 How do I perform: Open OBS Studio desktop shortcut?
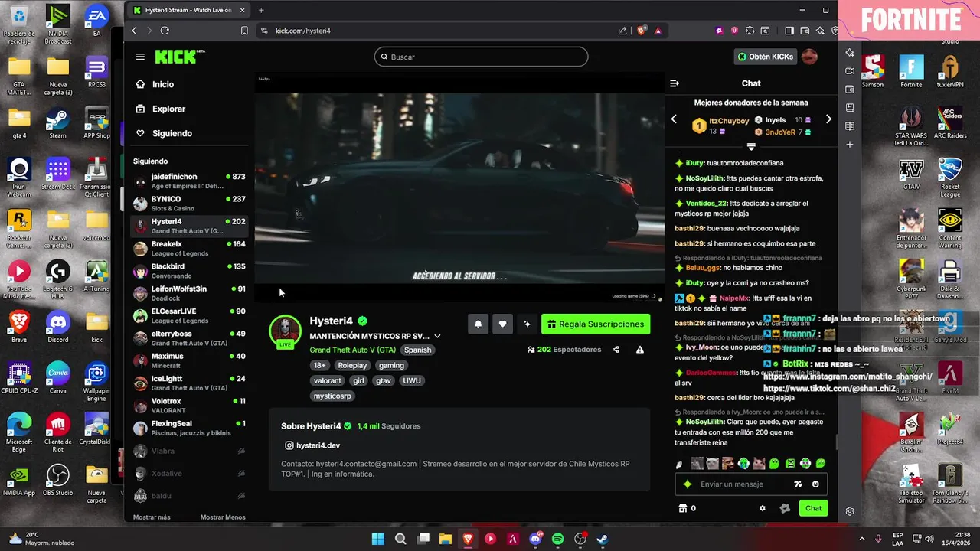[58, 481]
